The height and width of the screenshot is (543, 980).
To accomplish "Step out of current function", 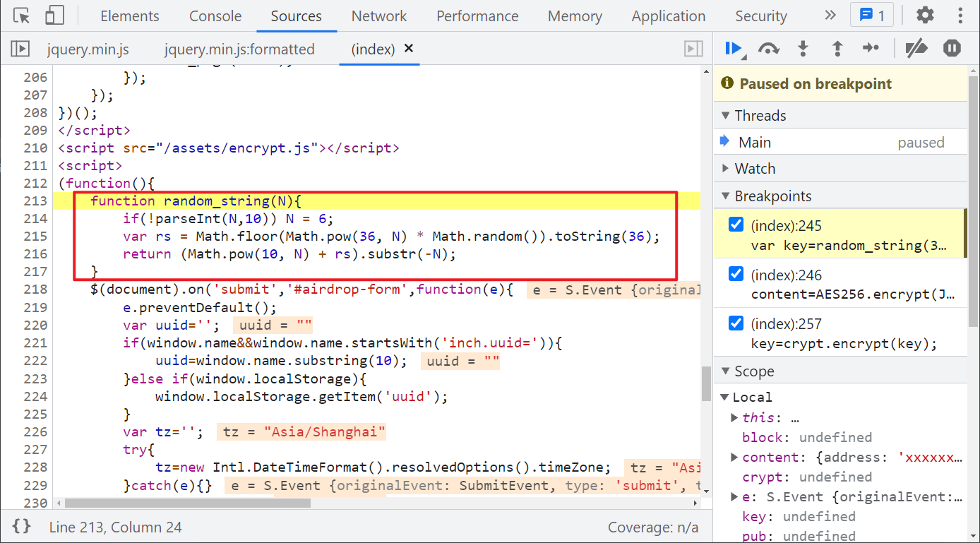I will click(837, 49).
